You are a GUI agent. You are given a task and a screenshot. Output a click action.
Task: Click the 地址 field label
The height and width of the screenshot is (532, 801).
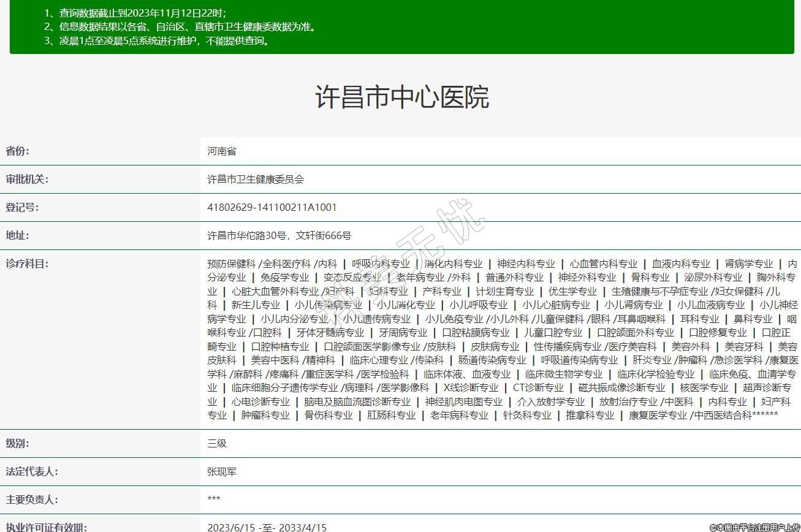click(x=18, y=235)
